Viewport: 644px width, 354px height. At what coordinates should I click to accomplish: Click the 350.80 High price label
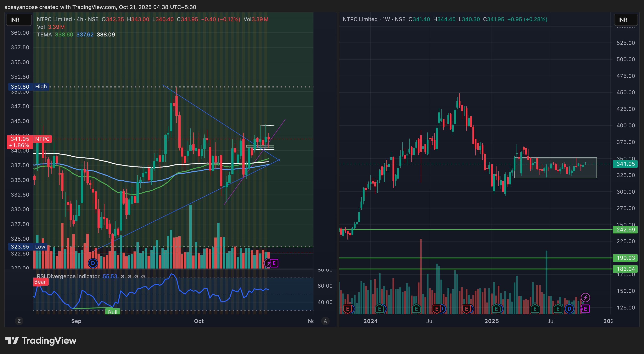(20, 87)
